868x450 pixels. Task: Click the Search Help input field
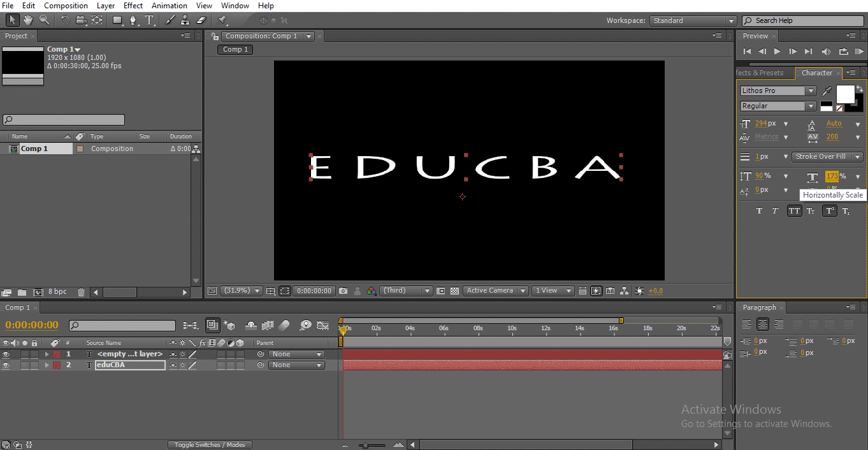coord(802,20)
